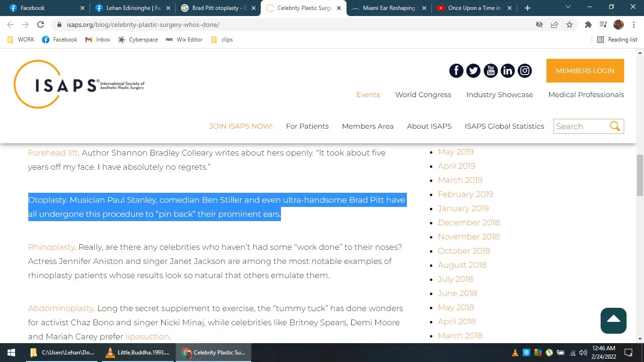The height and width of the screenshot is (362, 644).
Task: Open the May 2019 archive link
Action: [x=456, y=152]
